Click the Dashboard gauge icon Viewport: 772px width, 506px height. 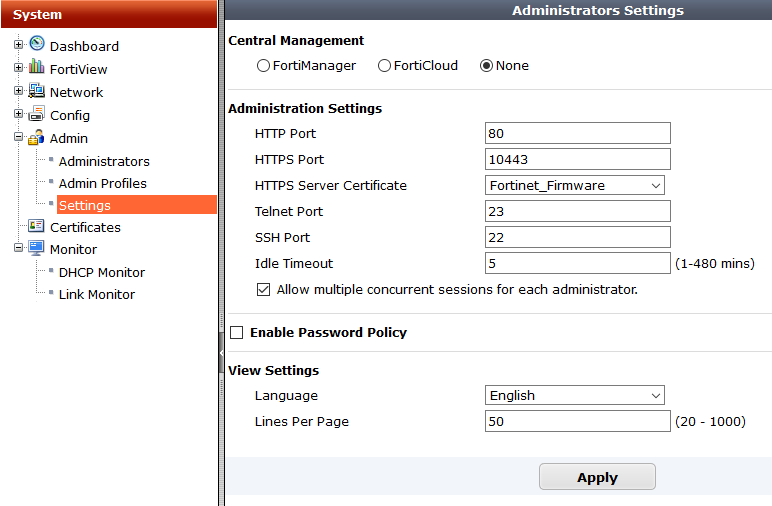coord(37,45)
